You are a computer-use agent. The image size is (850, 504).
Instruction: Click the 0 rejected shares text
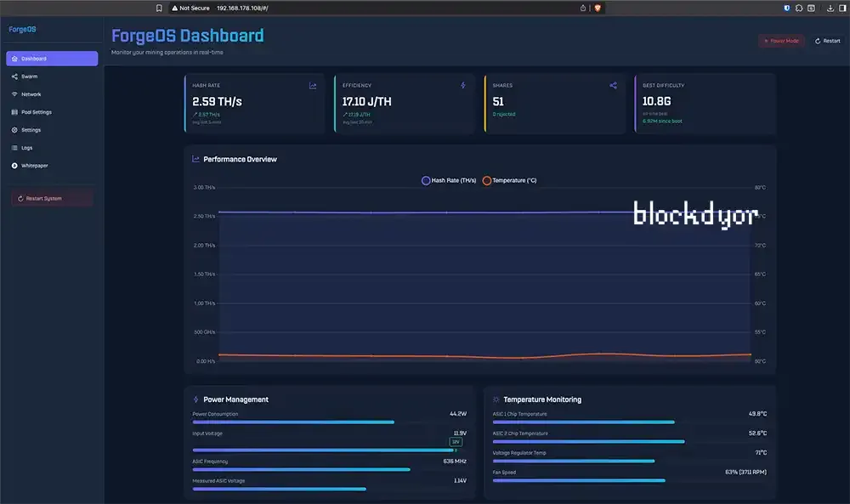coord(504,115)
